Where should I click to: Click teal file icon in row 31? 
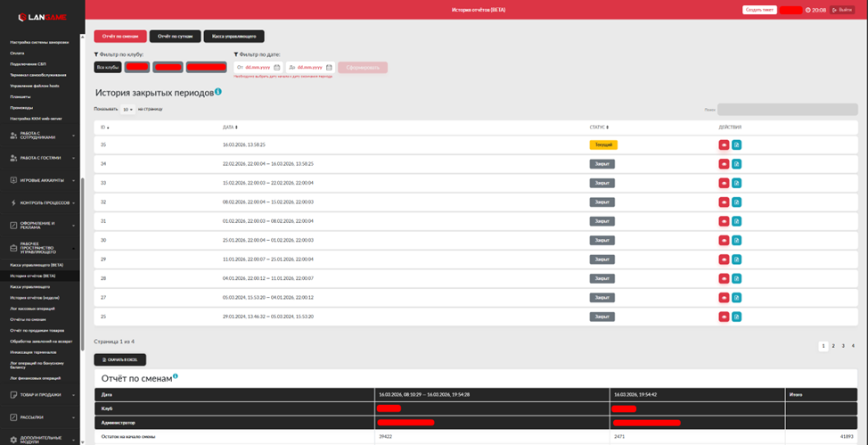click(x=736, y=221)
